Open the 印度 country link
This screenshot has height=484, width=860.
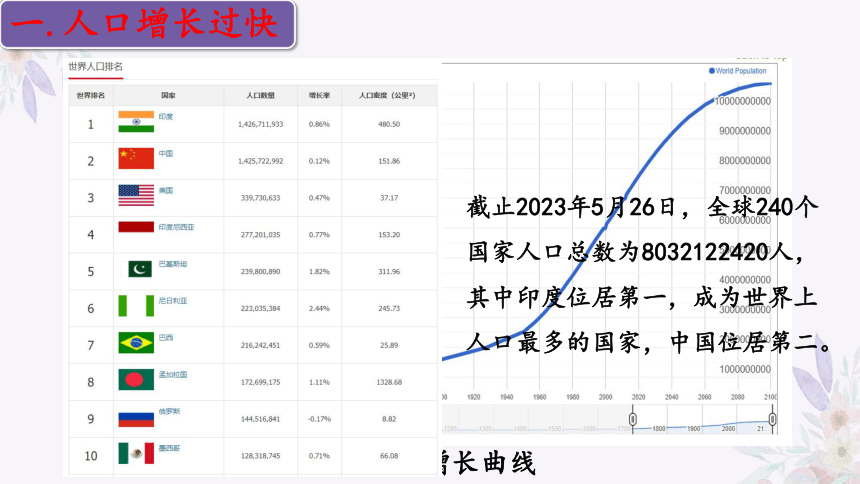tap(166, 116)
